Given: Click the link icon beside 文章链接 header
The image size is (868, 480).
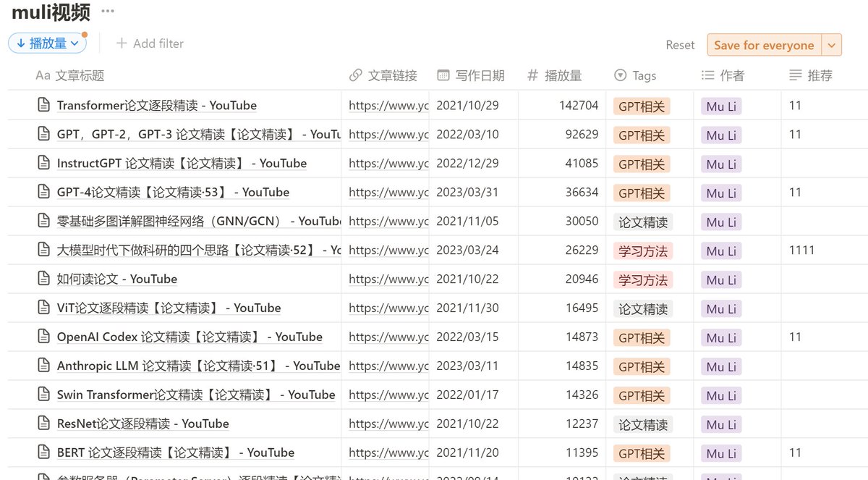Looking at the screenshot, I should [x=354, y=75].
